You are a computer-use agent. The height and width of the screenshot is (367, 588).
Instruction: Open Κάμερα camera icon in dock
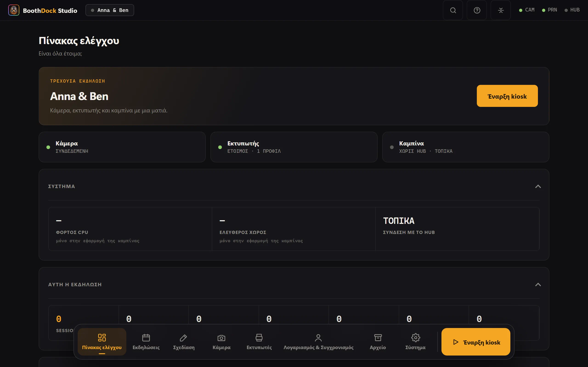[x=221, y=338]
